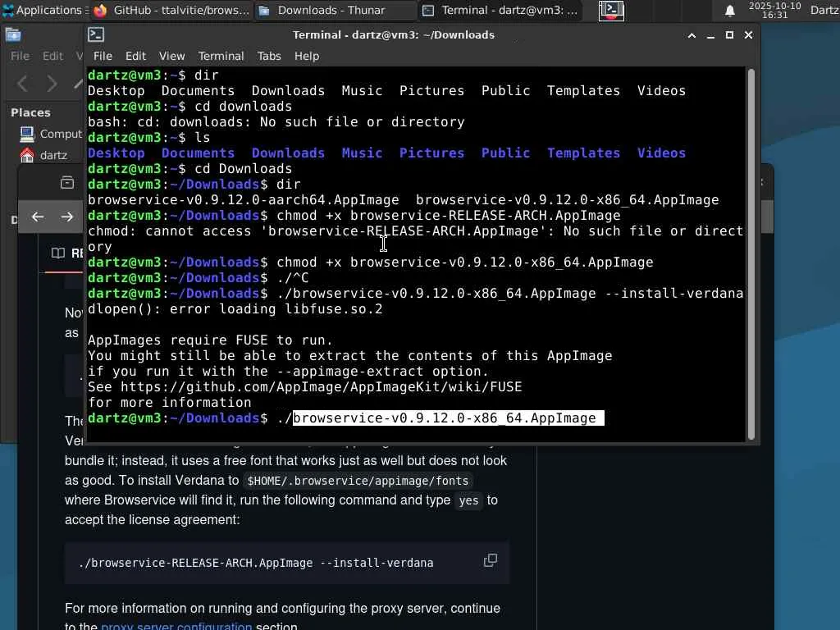840x630 pixels.
Task: Click the terminal launcher icon in top panel
Action: point(611,10)
